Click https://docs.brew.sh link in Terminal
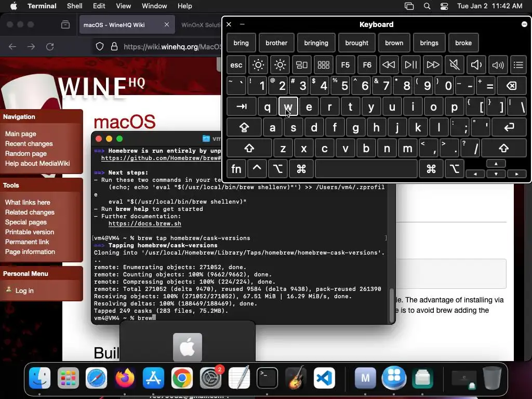 tap(145, 223)
